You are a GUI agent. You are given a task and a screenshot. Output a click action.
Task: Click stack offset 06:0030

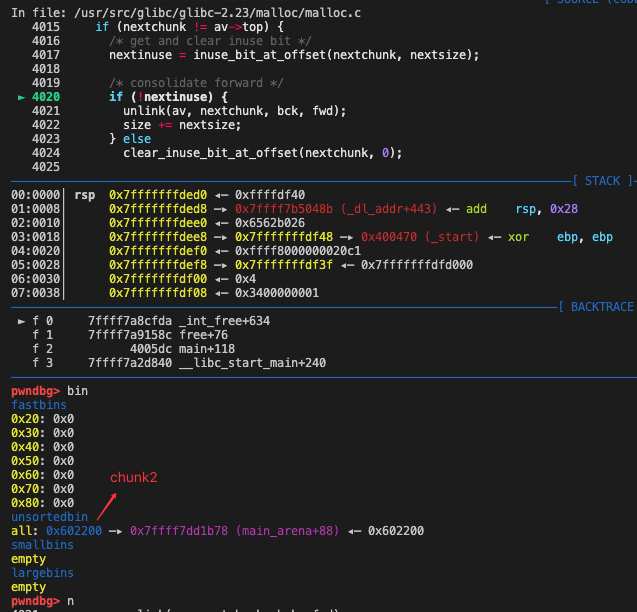pyautogui.click(x=35, y=279)
